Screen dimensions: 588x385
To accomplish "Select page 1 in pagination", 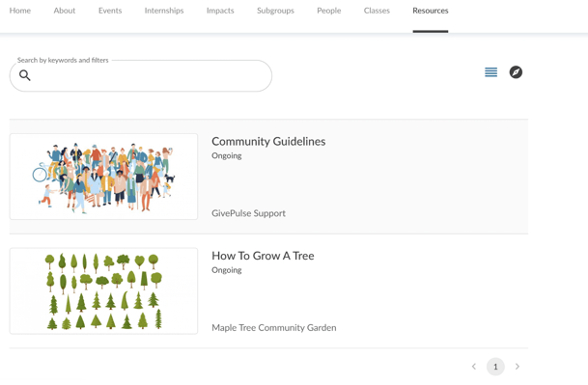I will (495, 367).
